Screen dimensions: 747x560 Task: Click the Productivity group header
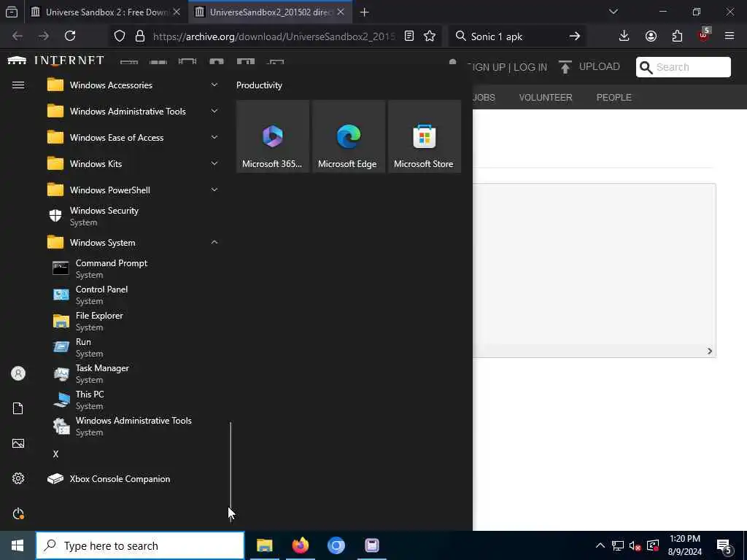pos(259,85)
